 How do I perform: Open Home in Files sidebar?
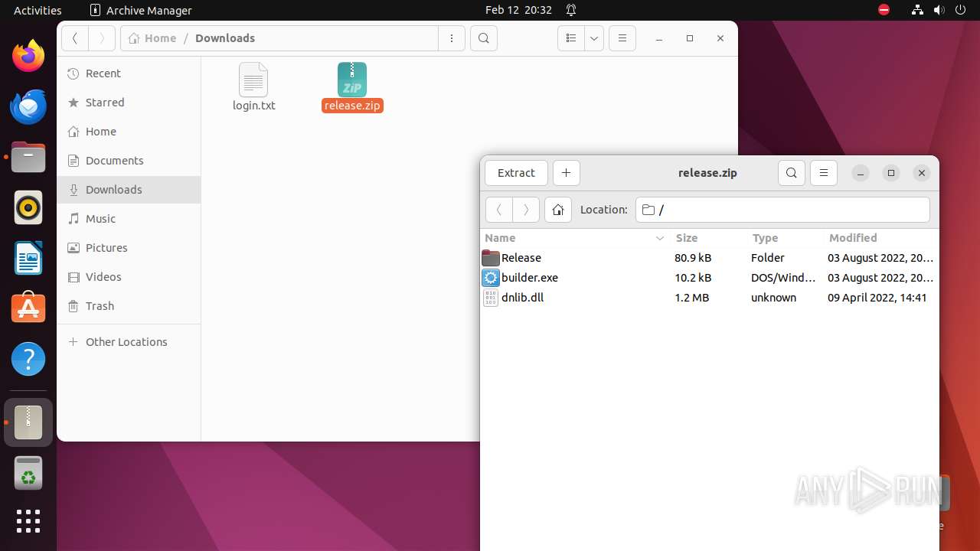[129, 132]
